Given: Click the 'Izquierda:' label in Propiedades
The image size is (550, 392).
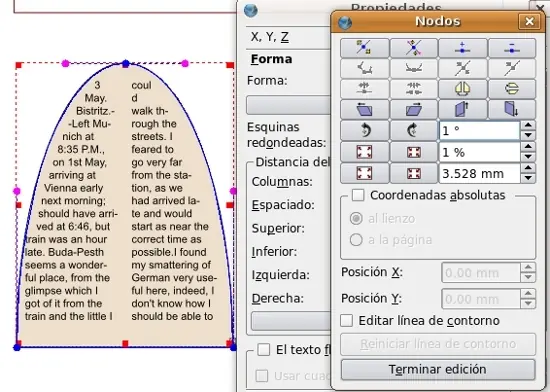Looking at the screenshot, I should pos(281,275).
